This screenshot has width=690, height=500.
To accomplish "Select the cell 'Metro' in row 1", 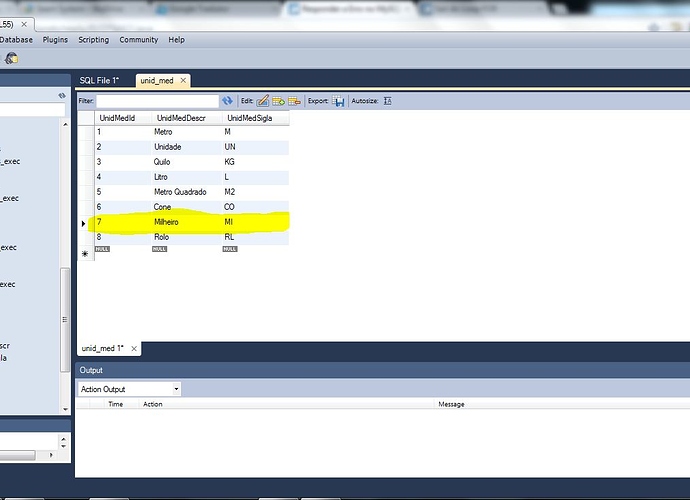I will tap(187, 132).
